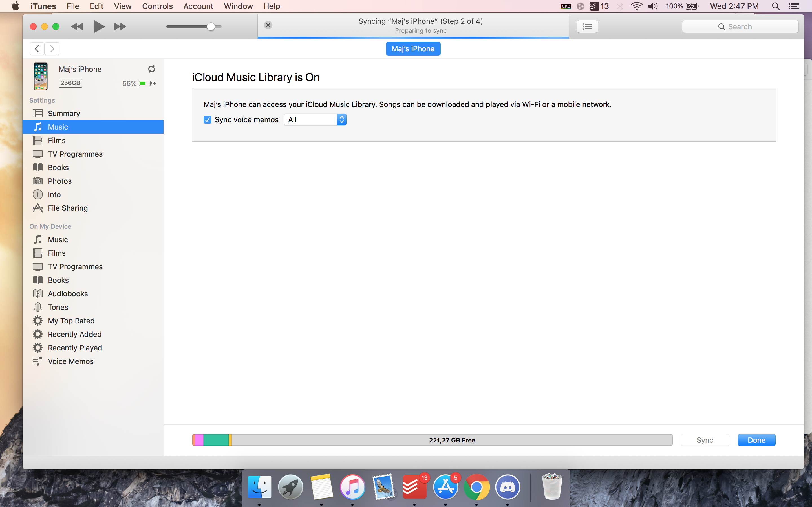Screen dimensions: 812x507
Task: Click the play button in iTunes toolbar
Action: (x=99, y=26)
